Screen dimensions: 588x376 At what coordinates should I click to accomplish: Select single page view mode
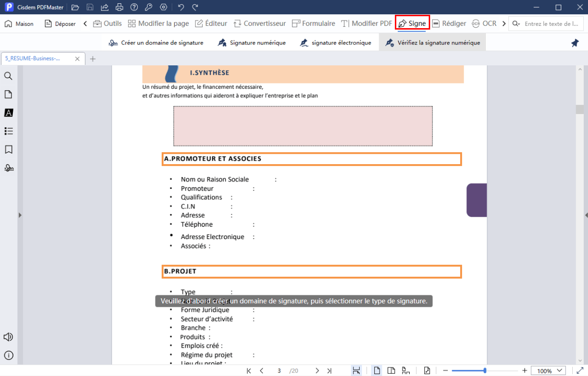click(x=377, y=371)
